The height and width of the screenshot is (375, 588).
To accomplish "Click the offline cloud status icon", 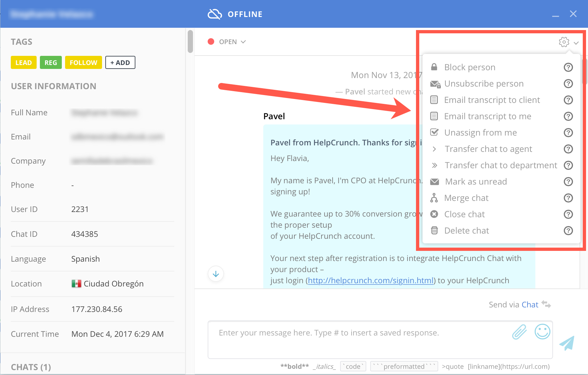I will click(215, 14).
